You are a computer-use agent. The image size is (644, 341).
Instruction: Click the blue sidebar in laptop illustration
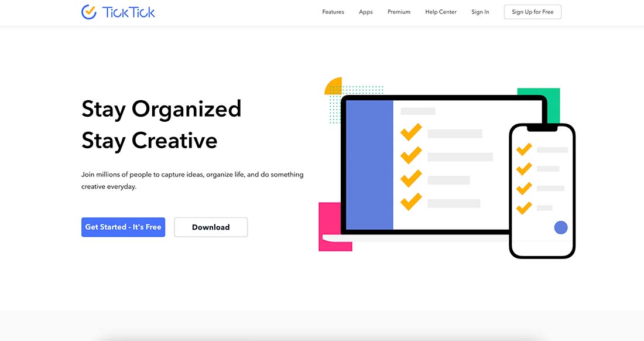point(369,165)
